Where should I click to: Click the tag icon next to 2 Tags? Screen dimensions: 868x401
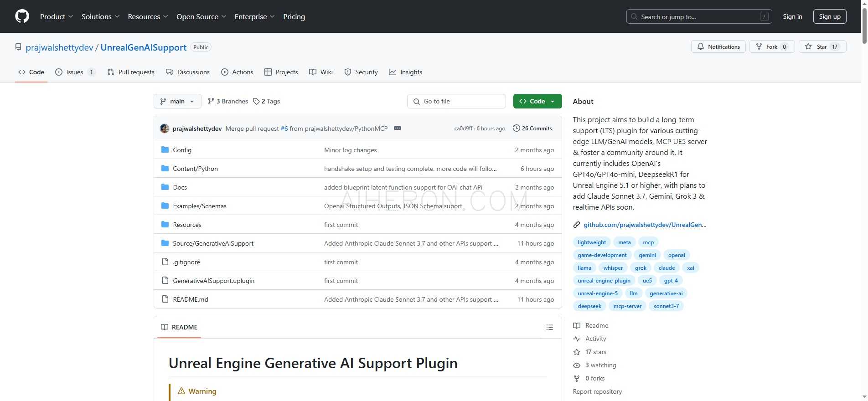coord(256,101)
